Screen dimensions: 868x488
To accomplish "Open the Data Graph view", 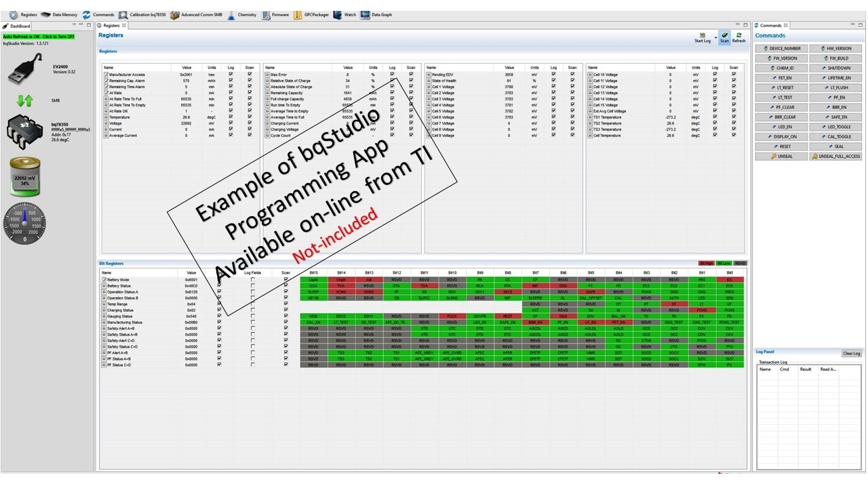I will pos(376,14).
